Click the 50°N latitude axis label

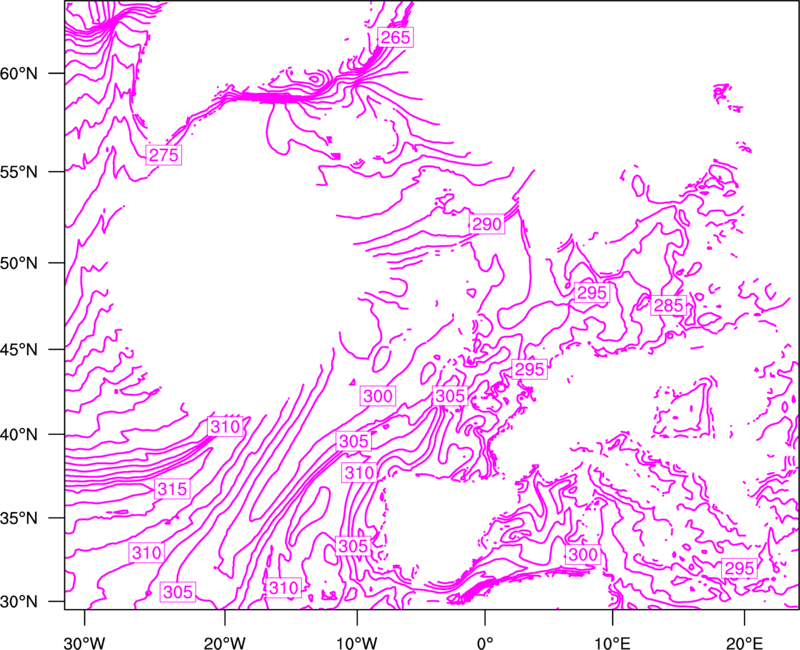pyautogui.click(x=19, y=263)
